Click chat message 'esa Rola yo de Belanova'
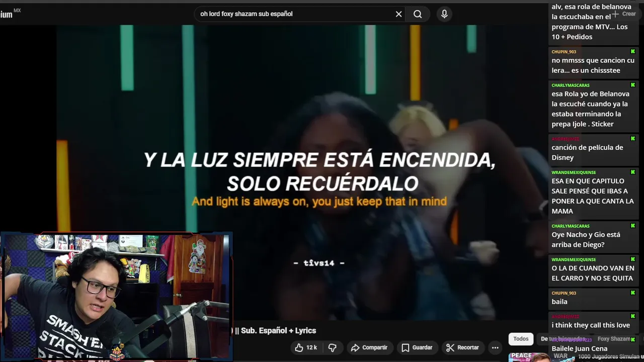This screenshot has height=362, width=644. coord(590,109)
